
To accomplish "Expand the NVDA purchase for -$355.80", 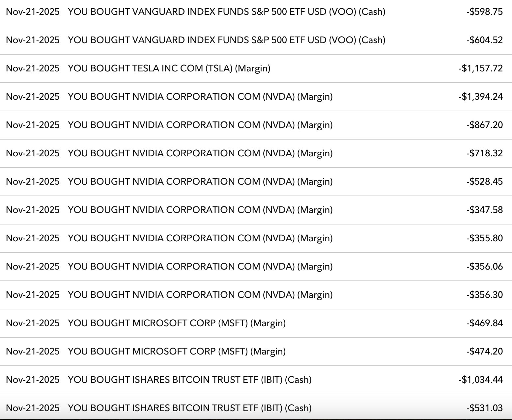I will click(x=200, y=238).
